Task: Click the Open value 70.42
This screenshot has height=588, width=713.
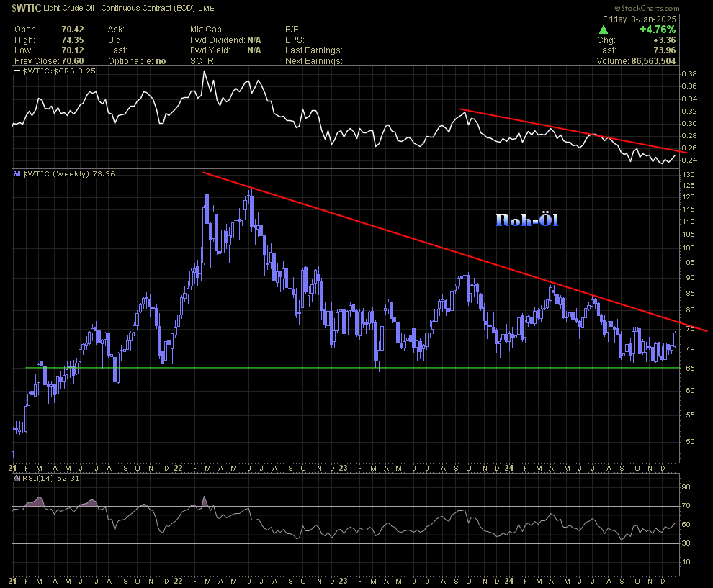Action: tap(73, 30)
